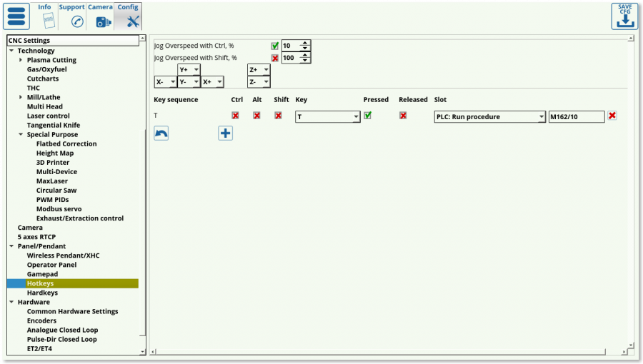
Task: Open the main hamburger menu
Action: tap(16, 16)
